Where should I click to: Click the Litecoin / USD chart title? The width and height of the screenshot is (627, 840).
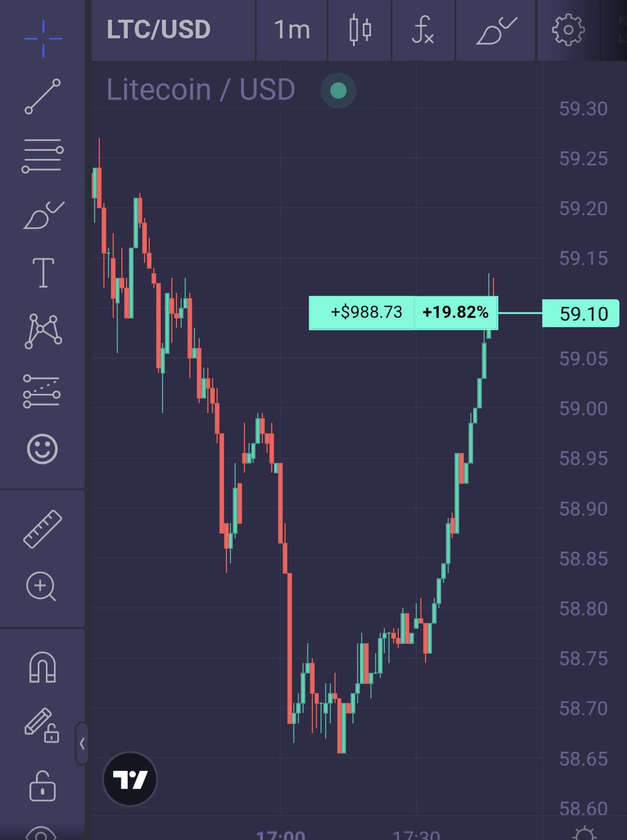pyautogui.click(x=201, y=90)
